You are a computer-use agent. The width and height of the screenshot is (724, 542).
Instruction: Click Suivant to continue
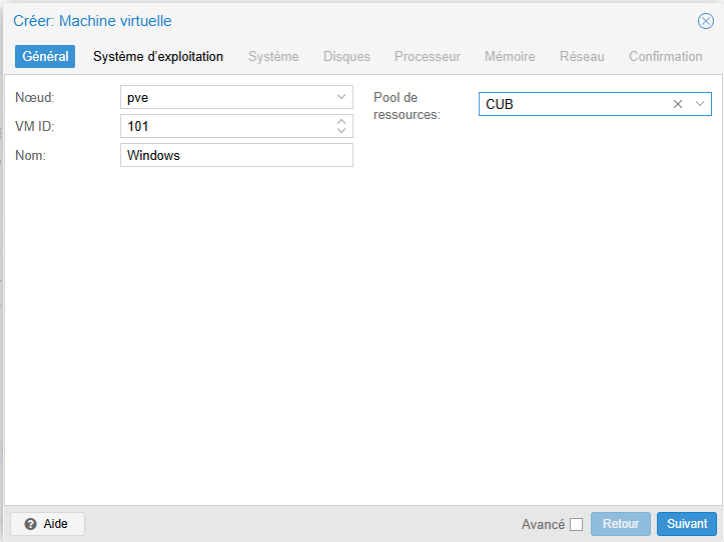pyautogui.click(x=687, y=524)
